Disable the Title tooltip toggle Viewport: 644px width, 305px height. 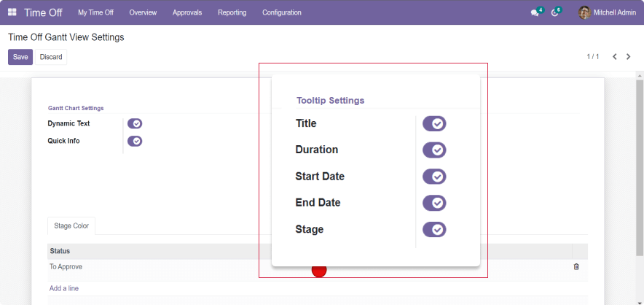coord(434,124)
